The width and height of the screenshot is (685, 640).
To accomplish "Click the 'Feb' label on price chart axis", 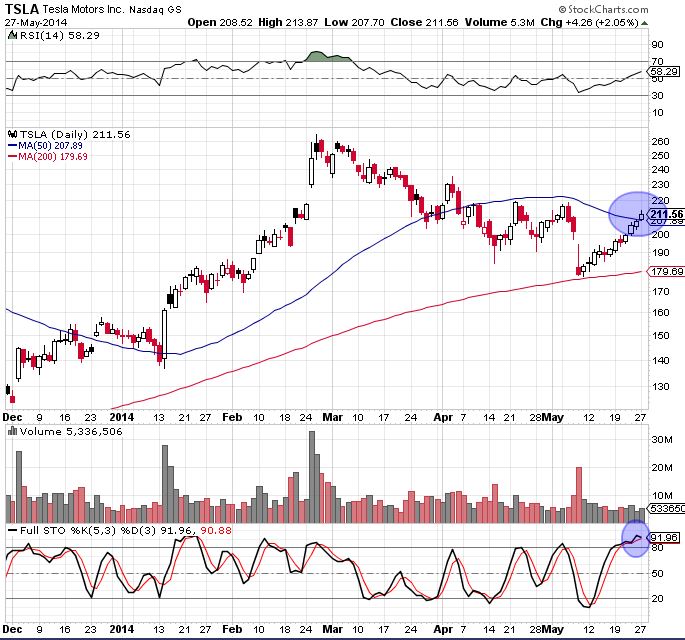I will [x=232, y=417].
